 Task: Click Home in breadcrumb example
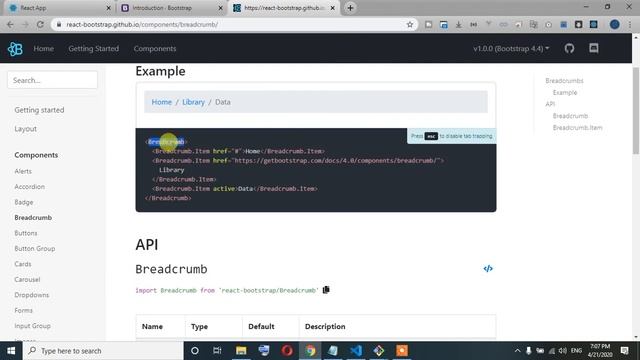(x=162, y=102)
